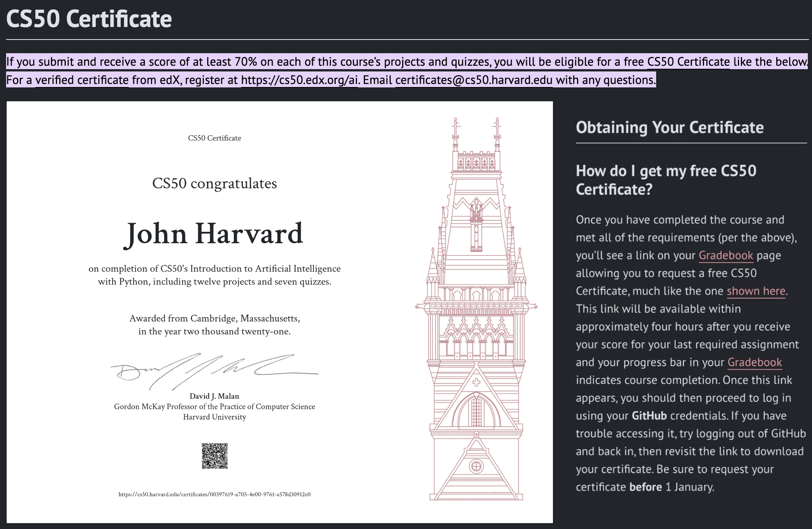The image size is (812, 529).
Task: Click the verified certificate link
Action: (82, 80)
